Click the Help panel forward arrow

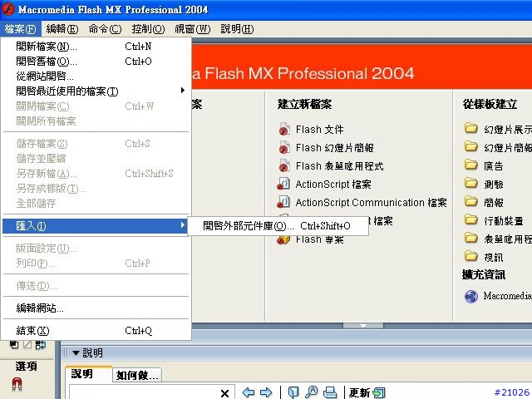[266, 392]
